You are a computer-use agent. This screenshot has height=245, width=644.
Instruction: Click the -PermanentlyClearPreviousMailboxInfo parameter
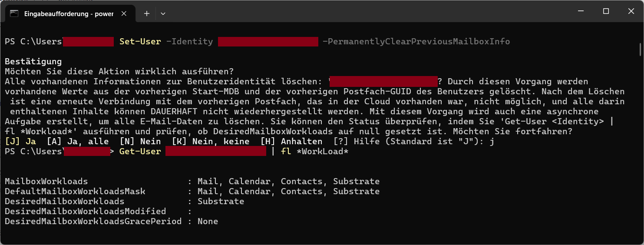tap(416, 42)
